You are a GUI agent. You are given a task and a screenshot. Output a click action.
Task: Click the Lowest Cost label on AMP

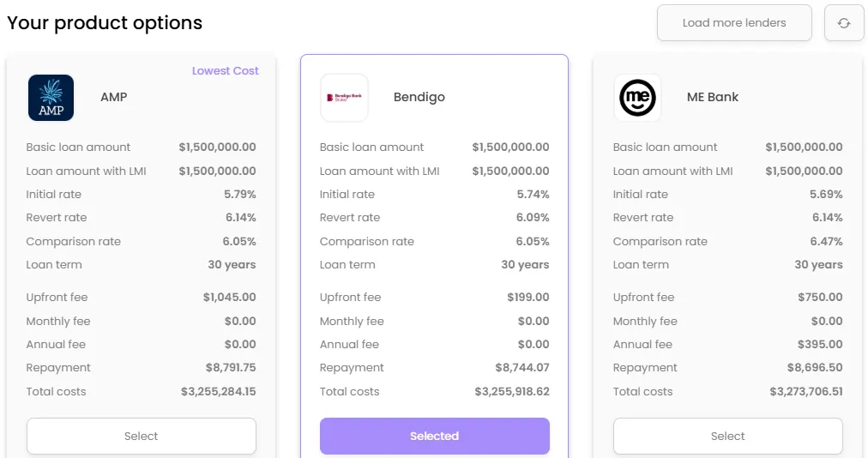226,71
